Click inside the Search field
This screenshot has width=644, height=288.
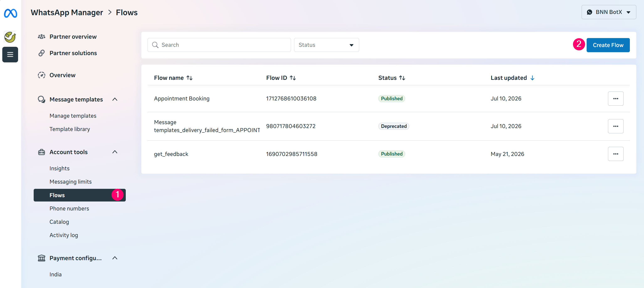(219, 45)
